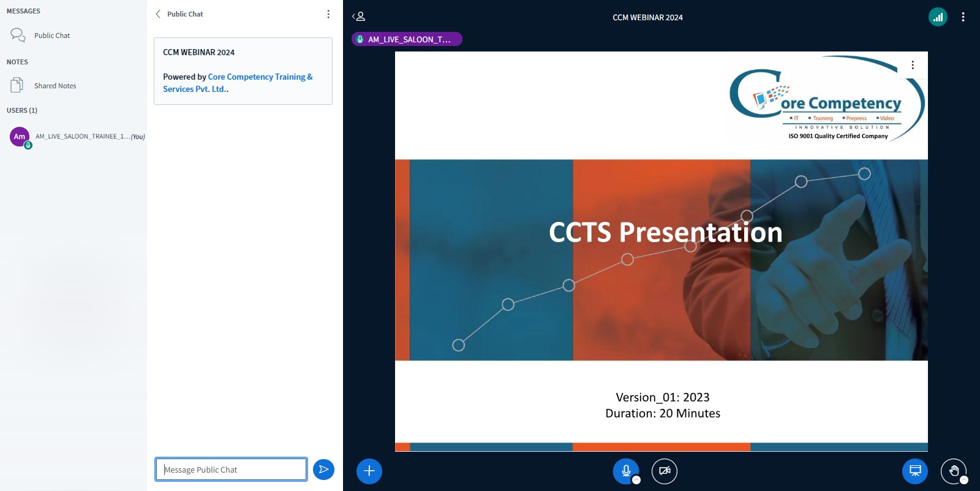
Task: Focus the Message Public Chat input field
Action: coord(231,470)
